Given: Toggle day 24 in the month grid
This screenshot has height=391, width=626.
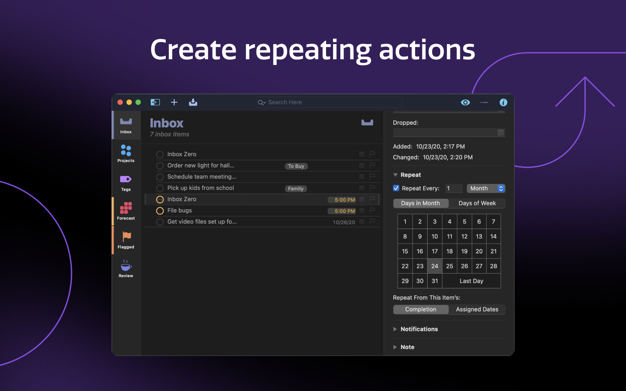Looking at the screenshot, I should coord(434,266).
